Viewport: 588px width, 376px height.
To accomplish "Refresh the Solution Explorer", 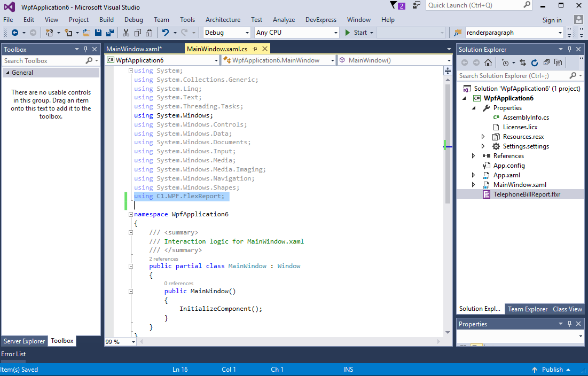I will point(535,62).
